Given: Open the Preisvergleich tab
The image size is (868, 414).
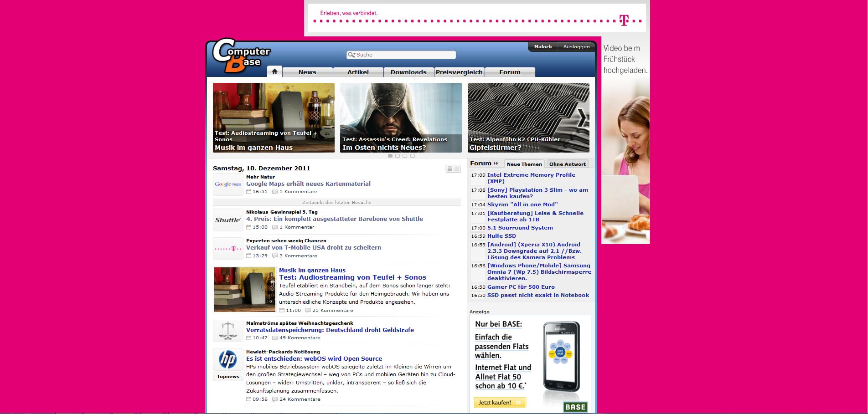Looking at the screenshot, I should tap(459, 72).
